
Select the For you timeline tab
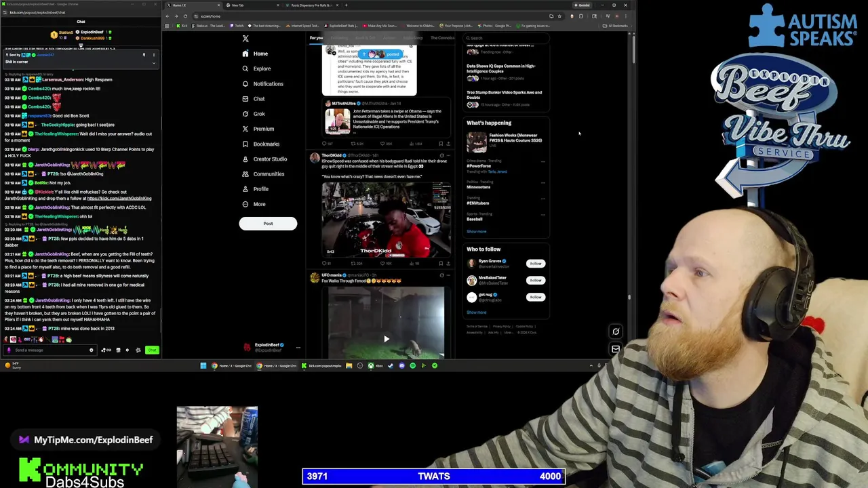click(317, 38)
